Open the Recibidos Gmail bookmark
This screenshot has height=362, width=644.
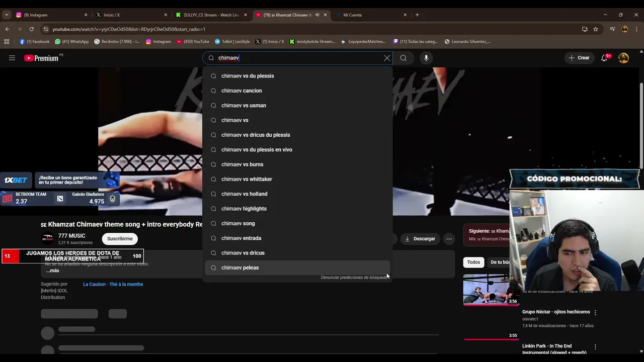tap(117, 42)
